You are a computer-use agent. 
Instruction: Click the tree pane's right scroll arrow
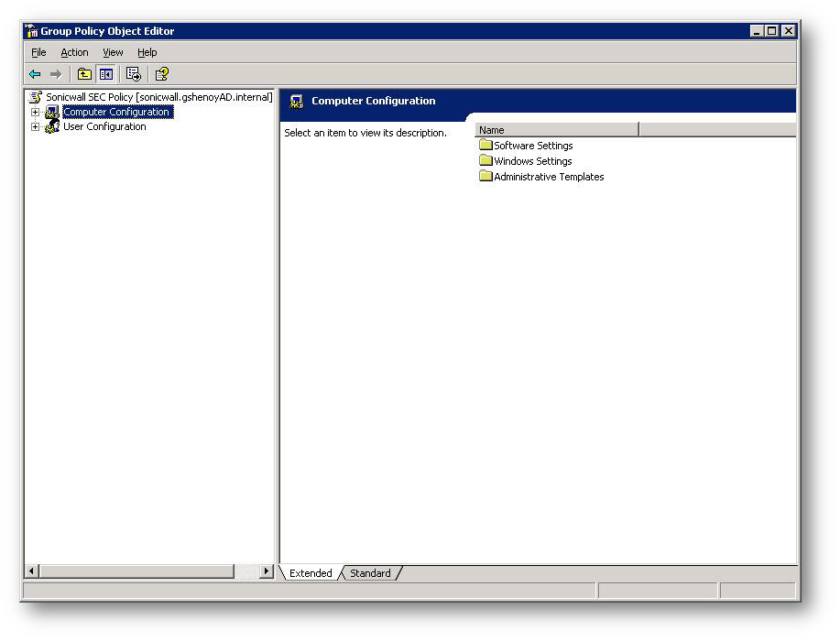point(267,571)
